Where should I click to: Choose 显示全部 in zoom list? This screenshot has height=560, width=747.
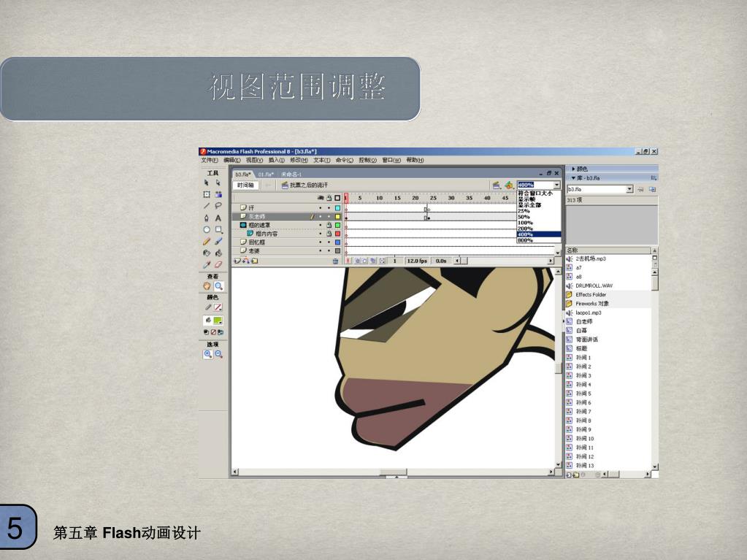(x=539, y=205)
